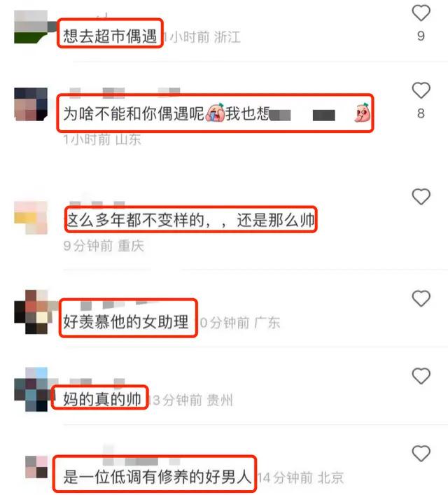Tap comment '是一位低调有修养的好男人'
Viewport: 448px width, 495px height.
157,477
